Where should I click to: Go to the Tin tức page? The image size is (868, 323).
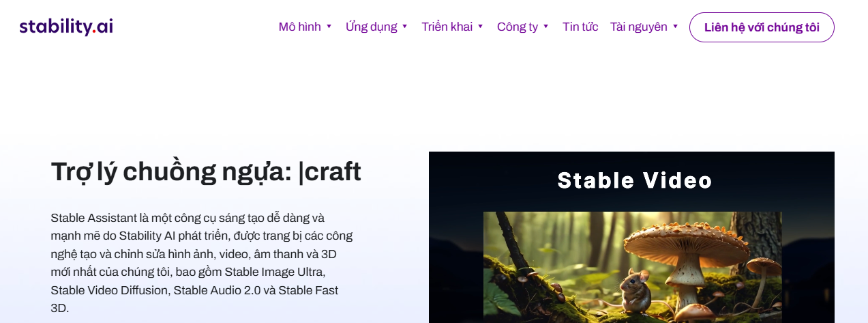pos(580,27)
